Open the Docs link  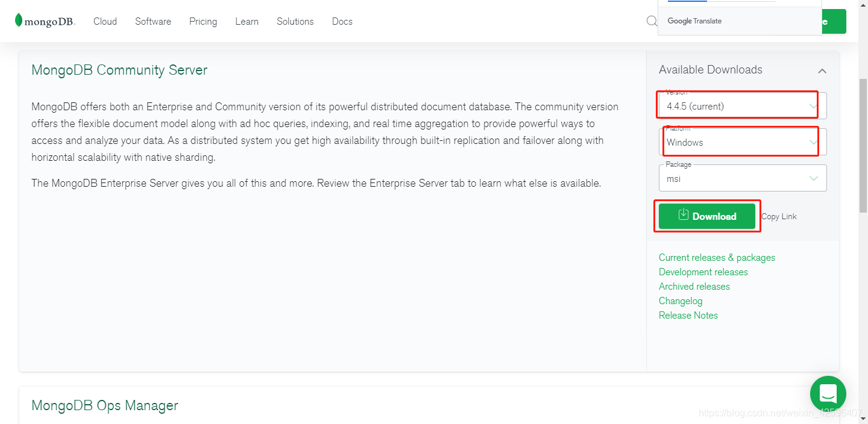(342, 21)
